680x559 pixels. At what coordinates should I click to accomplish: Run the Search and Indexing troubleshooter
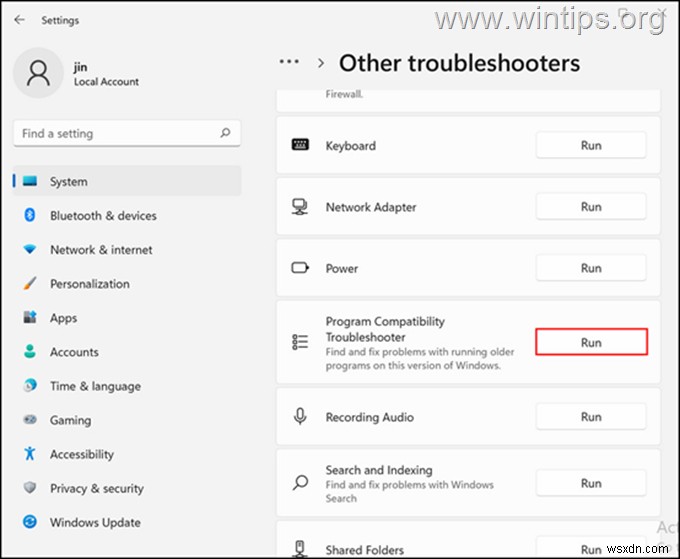[x=591, y=483]
